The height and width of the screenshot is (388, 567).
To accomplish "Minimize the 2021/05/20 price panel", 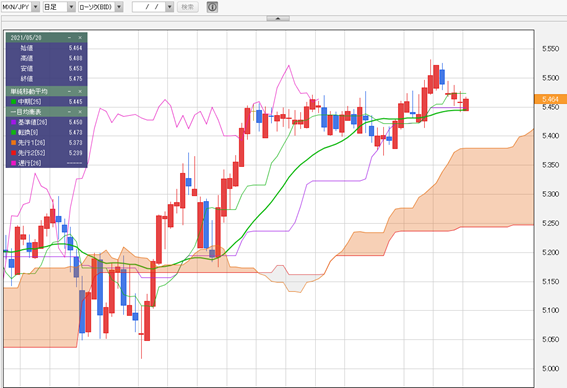I will pyautogui.click(x=69, y=38).
